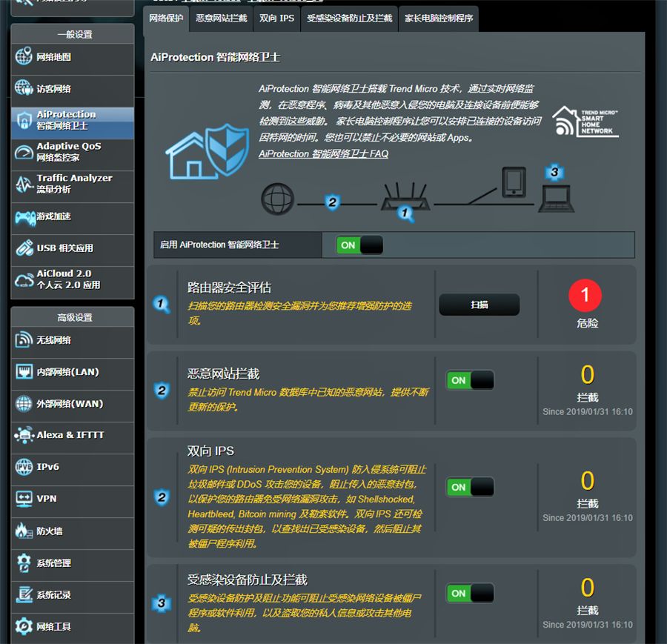Image resolution: width=667 pixels, height=644 pixels.
Task: Click 受感染设备防止及拦截 blocked count 0
Action: click(588, 588)
